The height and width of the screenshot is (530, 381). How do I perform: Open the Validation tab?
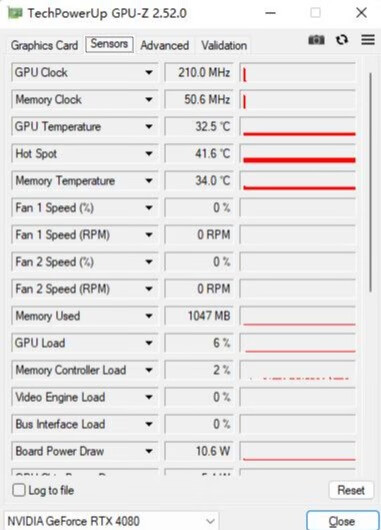tap(224, 45)
